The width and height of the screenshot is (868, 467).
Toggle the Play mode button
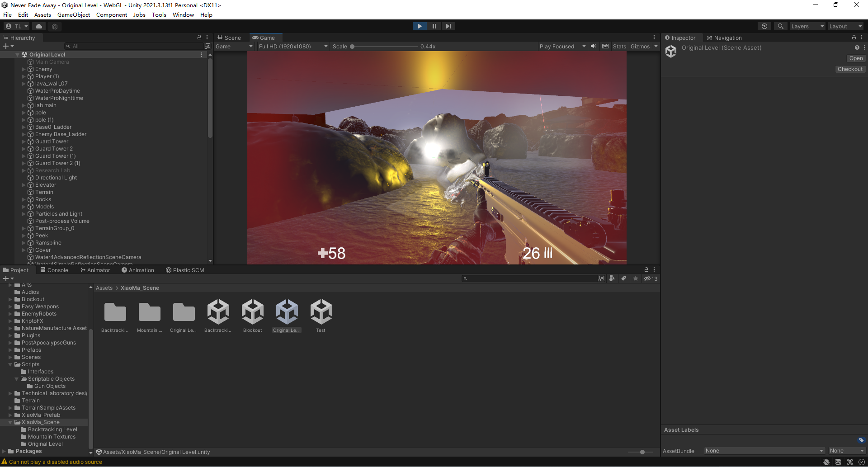click(x=420, y=26)
